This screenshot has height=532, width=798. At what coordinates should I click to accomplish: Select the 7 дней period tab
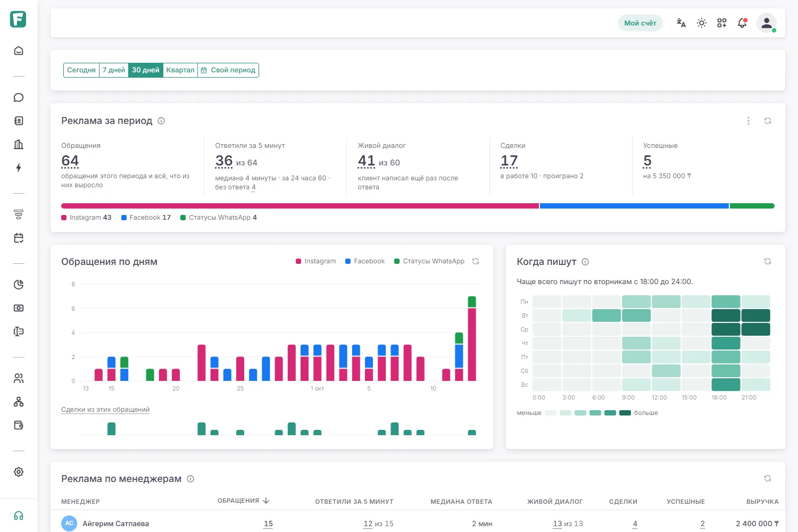pyautogui.click(x=114, y=70)
